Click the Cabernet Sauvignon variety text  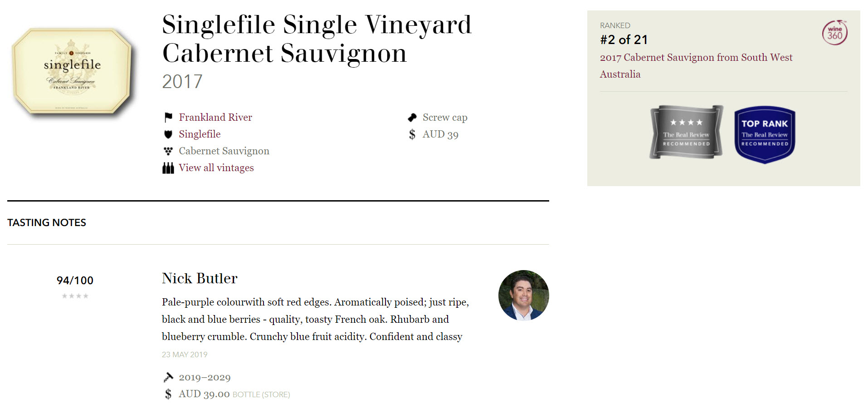[x=224, y=151]
